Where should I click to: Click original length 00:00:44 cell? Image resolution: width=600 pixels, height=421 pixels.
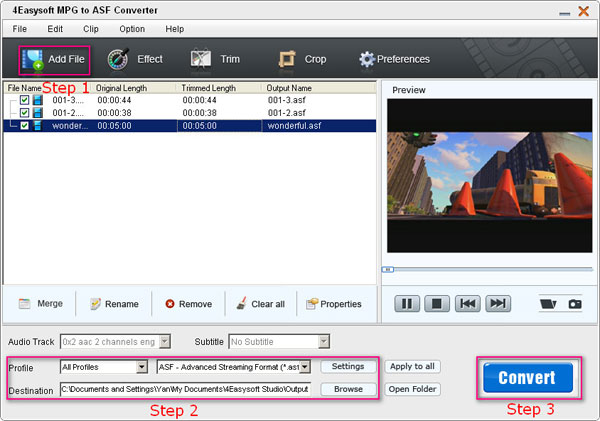(114, 100)
